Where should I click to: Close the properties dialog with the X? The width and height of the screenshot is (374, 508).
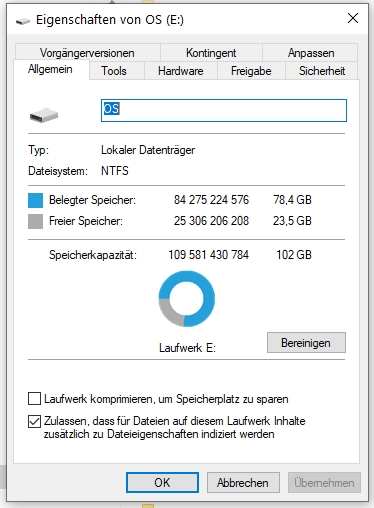[353, 18]
